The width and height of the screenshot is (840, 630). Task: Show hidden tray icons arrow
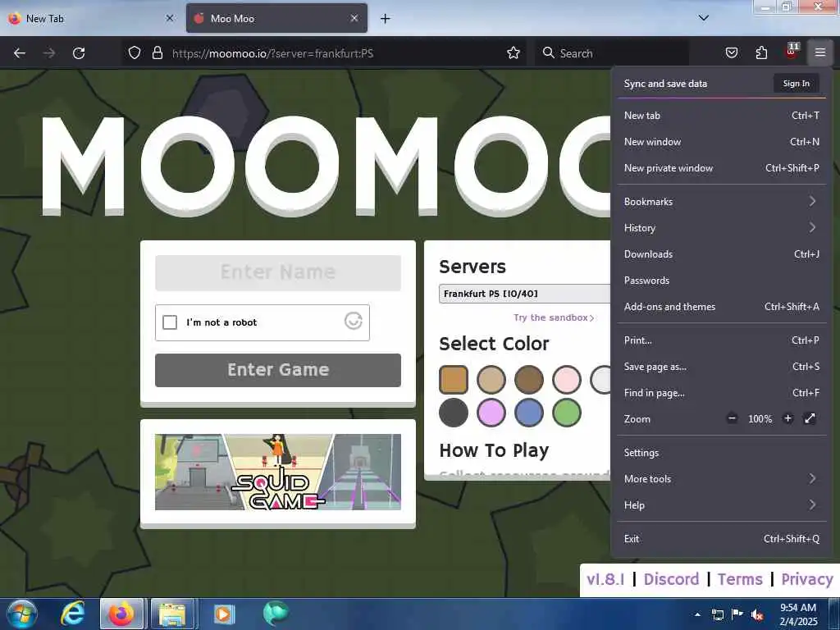pyautogui.click(x=697, y=614)
